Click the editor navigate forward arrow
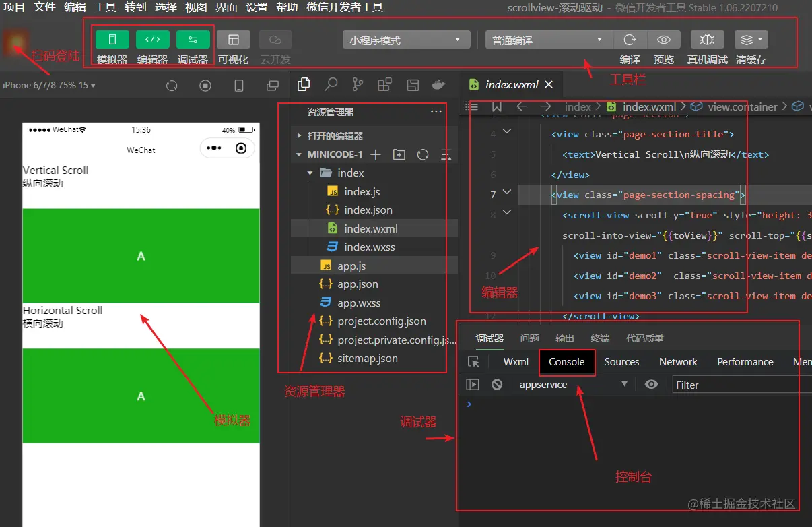812x527 pixels. point(546,106)
